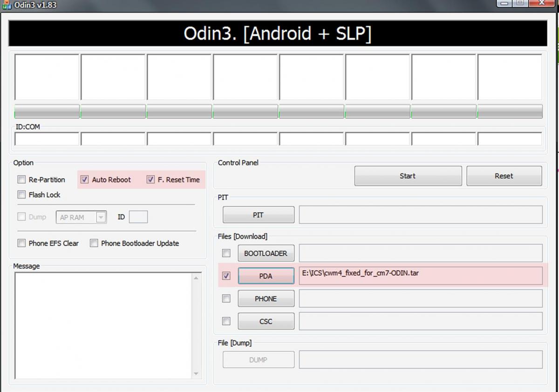Toggle the F. Reset Time checkbox
The image size is (559, 392).
click(150, 179)
